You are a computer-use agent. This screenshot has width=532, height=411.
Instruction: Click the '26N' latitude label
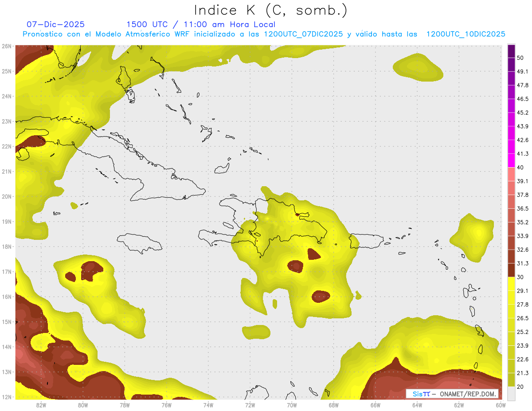click(x=7, y=46)
